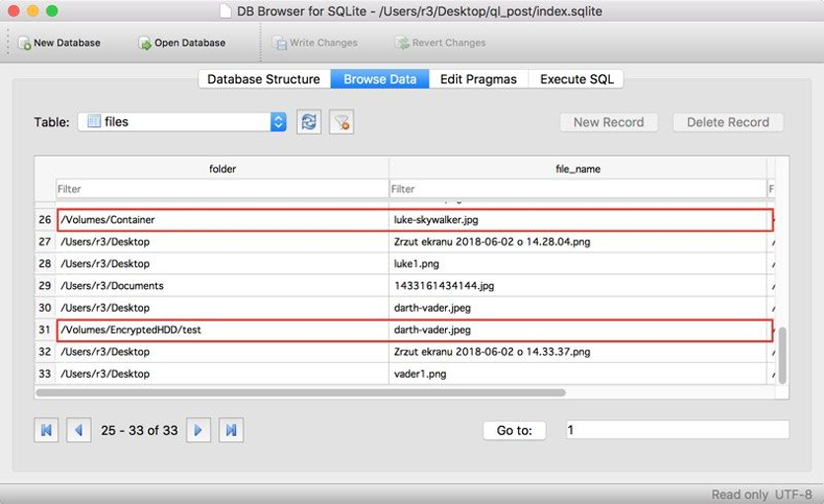Click the Go to row number field
The height and width of the screenshot is (504, 824).
coord(676,430)
